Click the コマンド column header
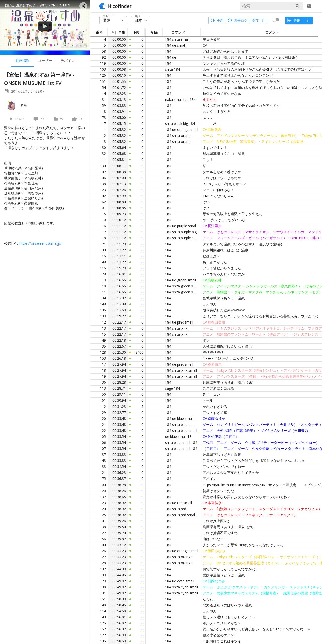The image size is (322, 644). (x=178, y=32)
